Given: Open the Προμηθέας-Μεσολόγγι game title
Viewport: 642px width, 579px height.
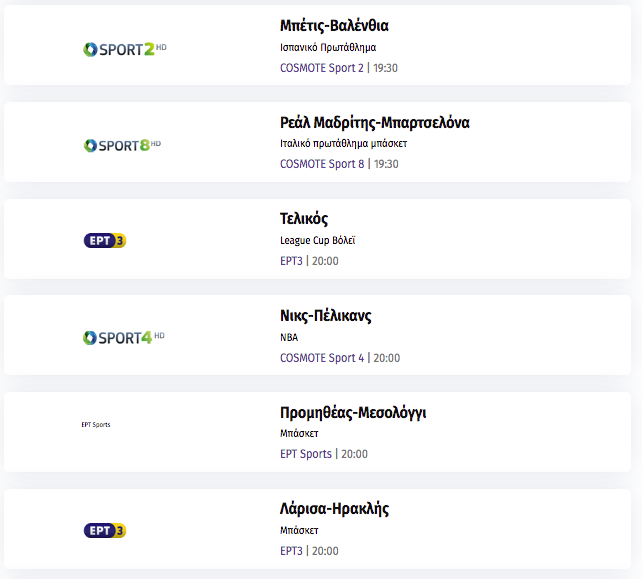Looking at the screenshot, I should (x=353, y=412).
